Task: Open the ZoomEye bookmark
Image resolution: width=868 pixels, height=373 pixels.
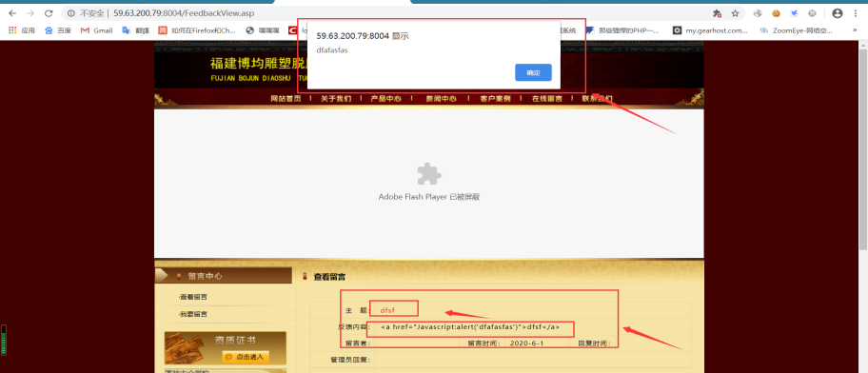Action: point(796,30)
